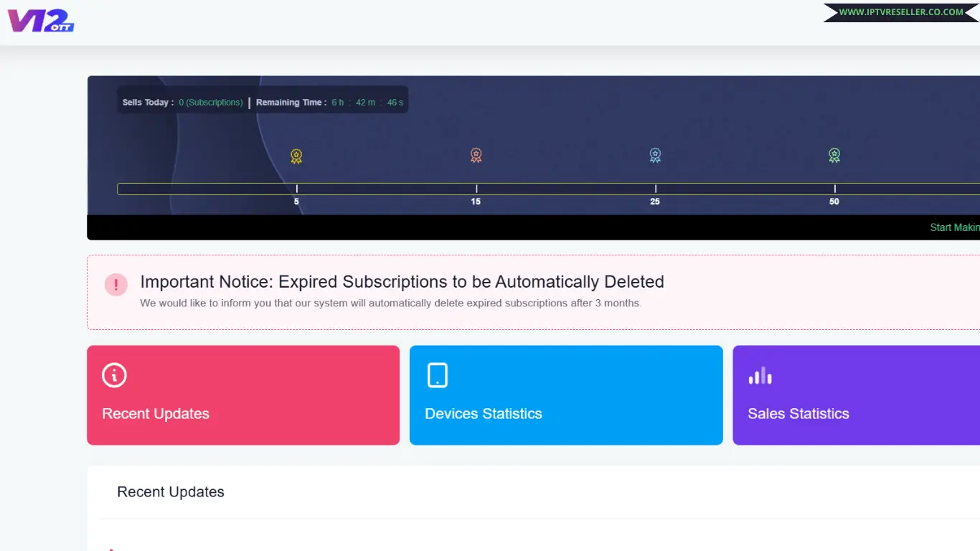Click the tablet icon on Devices Statistics card
980x551 pixels.
point(437,375)
